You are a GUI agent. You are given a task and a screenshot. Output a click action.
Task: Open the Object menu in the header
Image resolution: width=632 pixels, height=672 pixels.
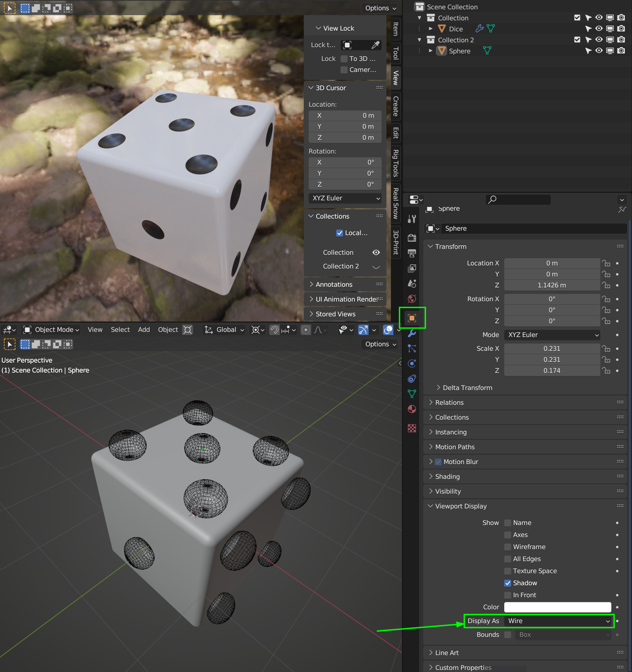pos(167,330)
